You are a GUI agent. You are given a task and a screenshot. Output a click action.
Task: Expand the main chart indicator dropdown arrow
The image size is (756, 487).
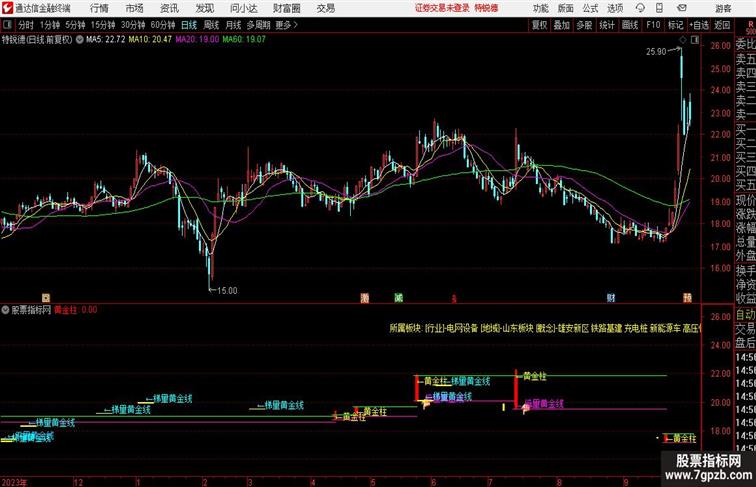80,40
